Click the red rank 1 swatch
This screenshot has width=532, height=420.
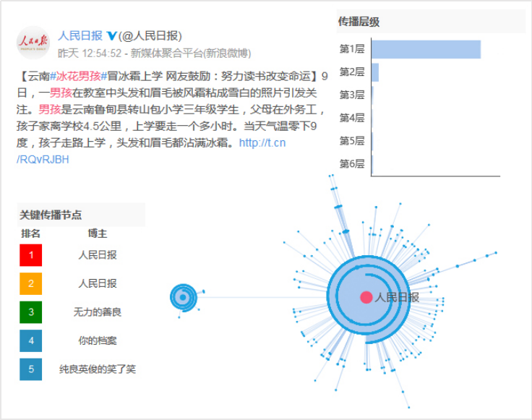(31, 255)
